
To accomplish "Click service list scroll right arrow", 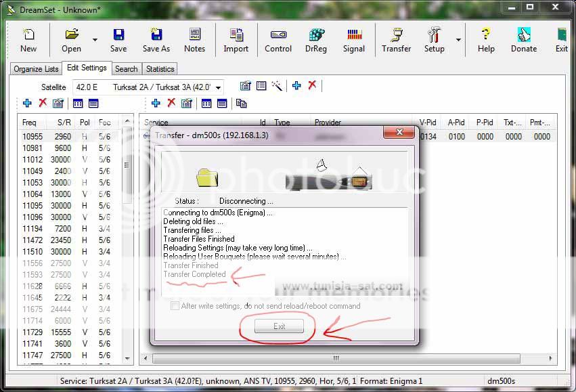I will tap(550, 358).
